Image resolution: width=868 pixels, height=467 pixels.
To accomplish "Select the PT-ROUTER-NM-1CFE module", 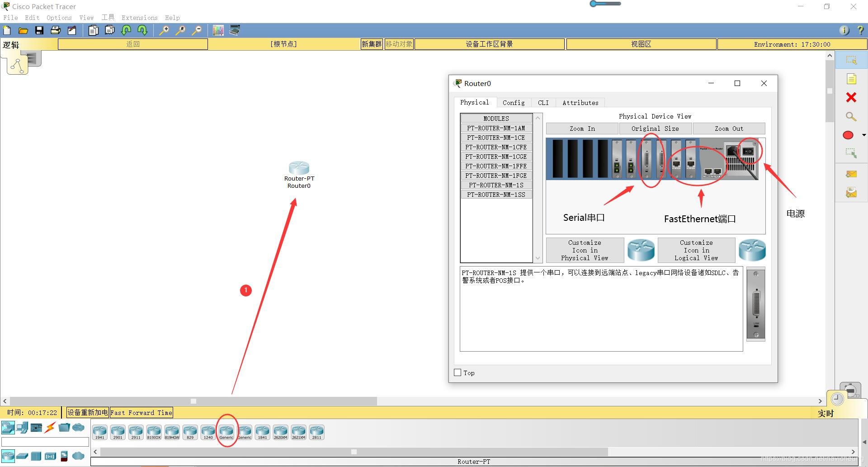I will pyautogui.click(x=496, y=147).
